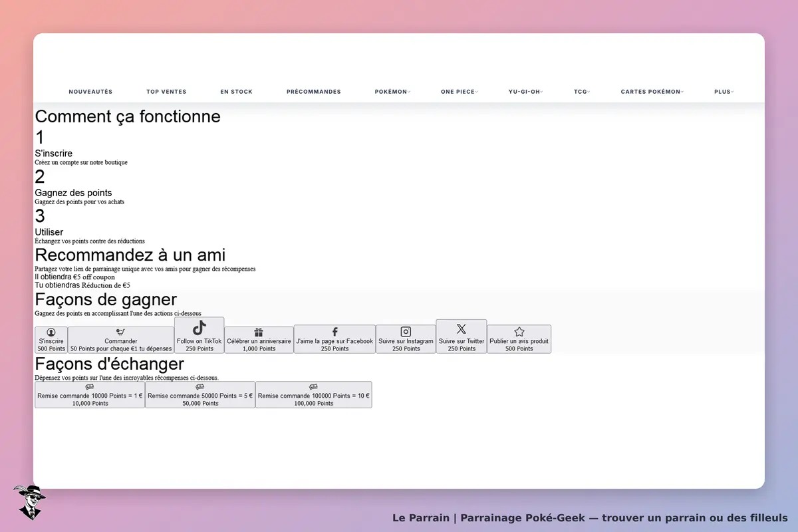Click the Recommandez à un ami heading

click(x=130, y=255)
